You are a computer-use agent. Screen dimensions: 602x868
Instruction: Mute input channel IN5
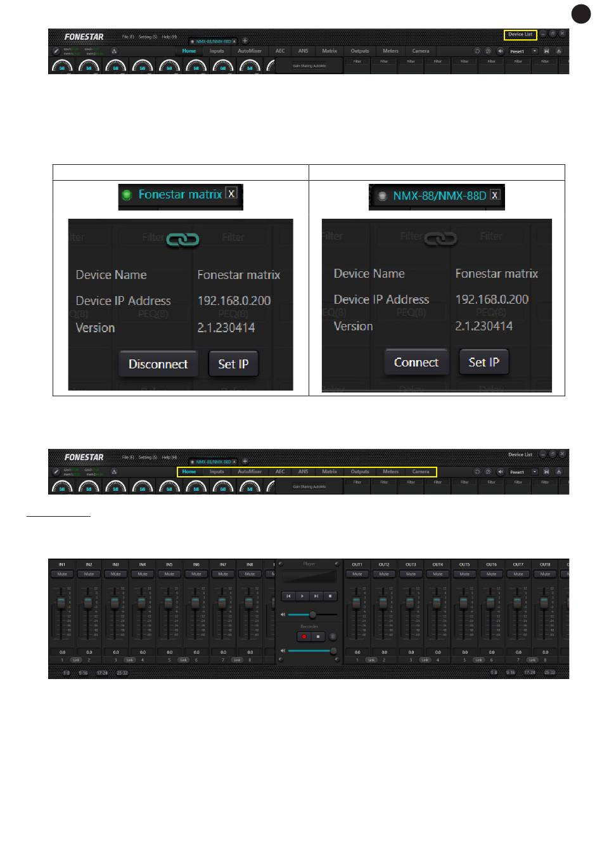pyautogui.click(x=169, y=574)
